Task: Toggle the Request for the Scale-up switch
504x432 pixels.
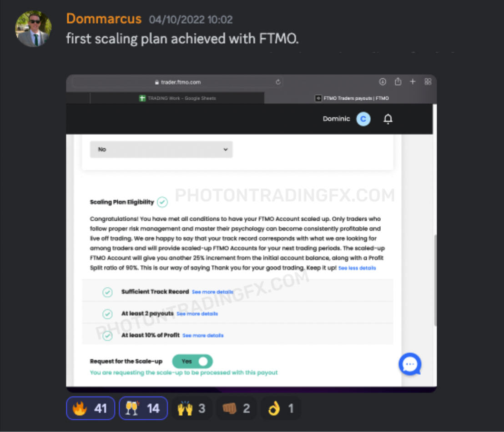Action: [192, 361]
